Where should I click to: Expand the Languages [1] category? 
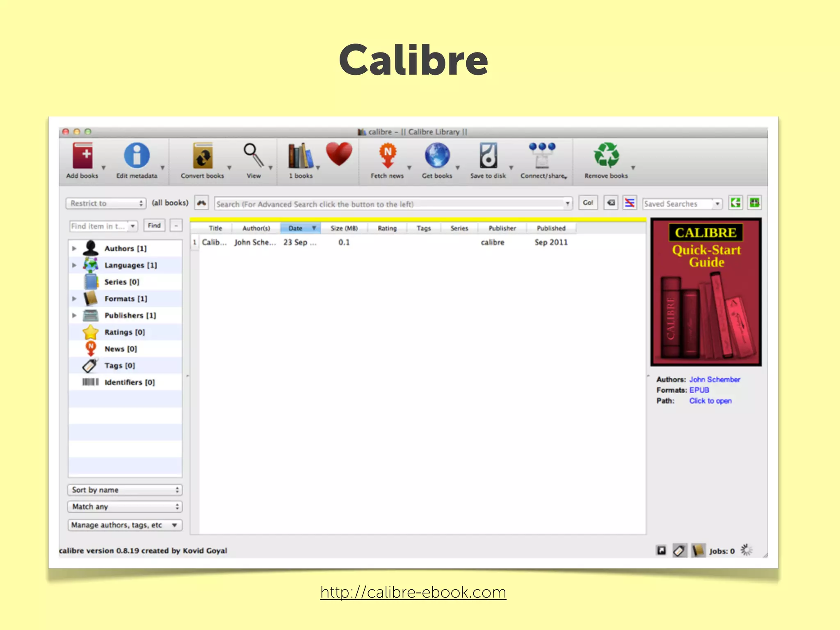(74, 265)
